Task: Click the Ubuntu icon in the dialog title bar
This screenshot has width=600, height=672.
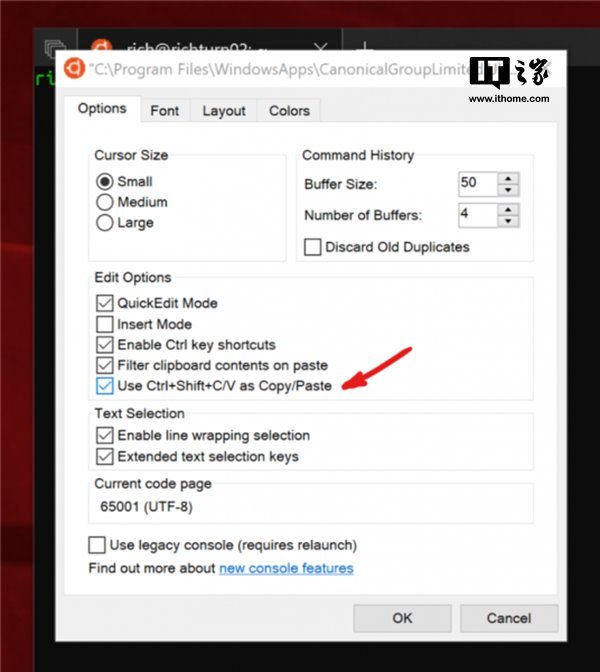Action: point(74,69)
